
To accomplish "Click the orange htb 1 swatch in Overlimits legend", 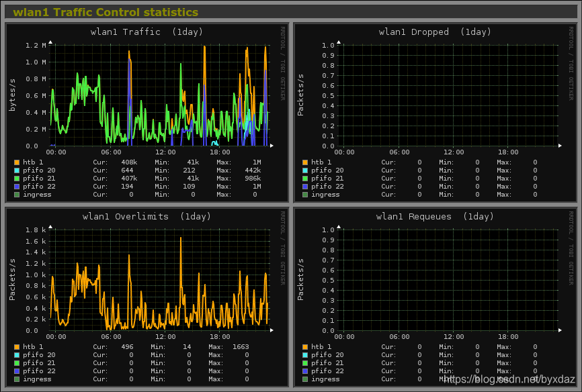I will click(x=17, y=347).
